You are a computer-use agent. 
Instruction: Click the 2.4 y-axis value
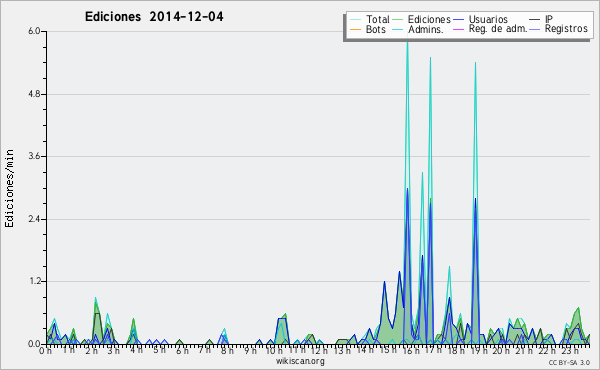pyautogui.click(x=34, y=219)
